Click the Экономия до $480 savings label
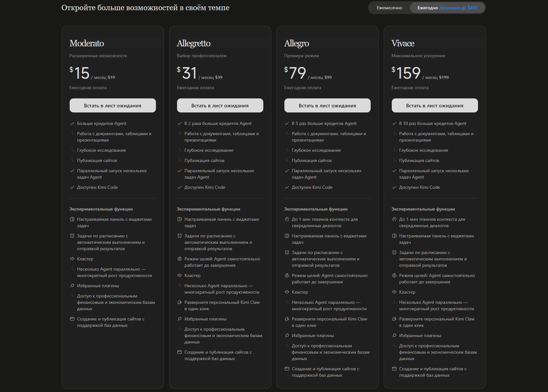The height and width of the screenshot is (392, 548). click(458, 8)
